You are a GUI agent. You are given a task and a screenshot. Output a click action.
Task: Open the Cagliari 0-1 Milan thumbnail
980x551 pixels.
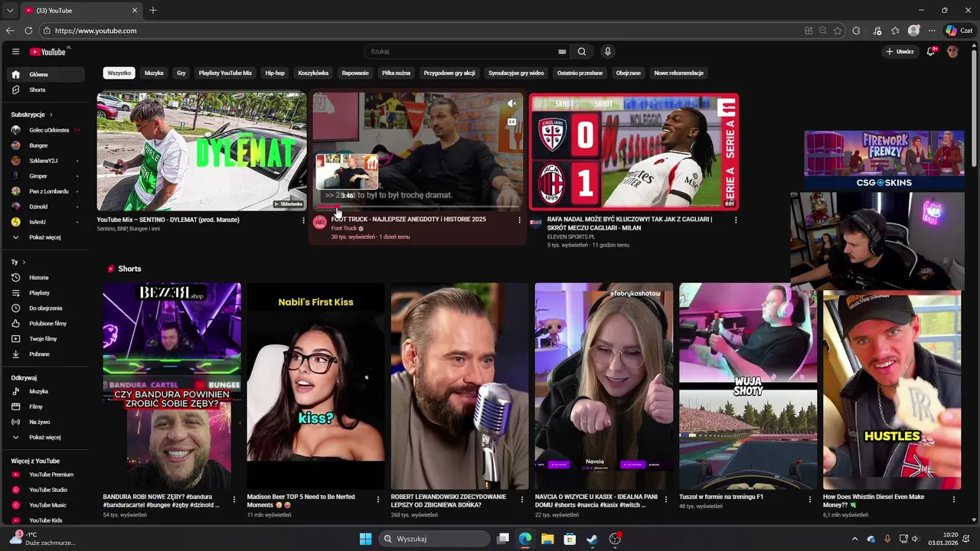[x=634, y=152]
